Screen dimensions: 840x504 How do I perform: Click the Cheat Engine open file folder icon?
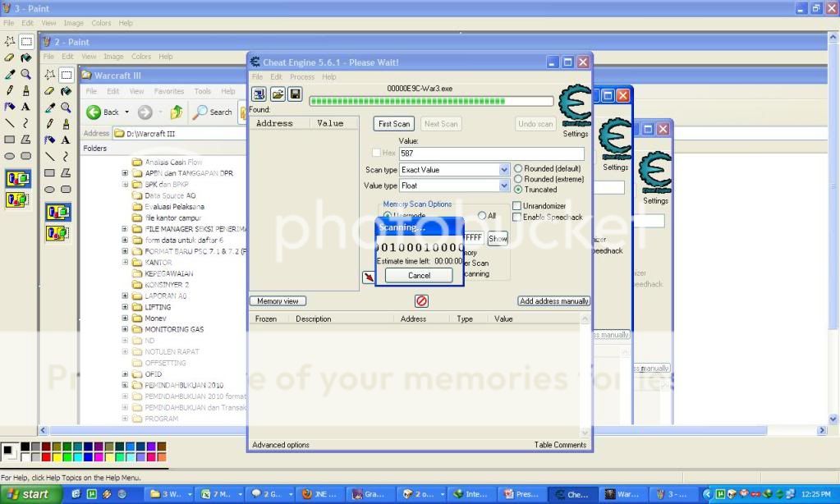click(x=277, y=94)
